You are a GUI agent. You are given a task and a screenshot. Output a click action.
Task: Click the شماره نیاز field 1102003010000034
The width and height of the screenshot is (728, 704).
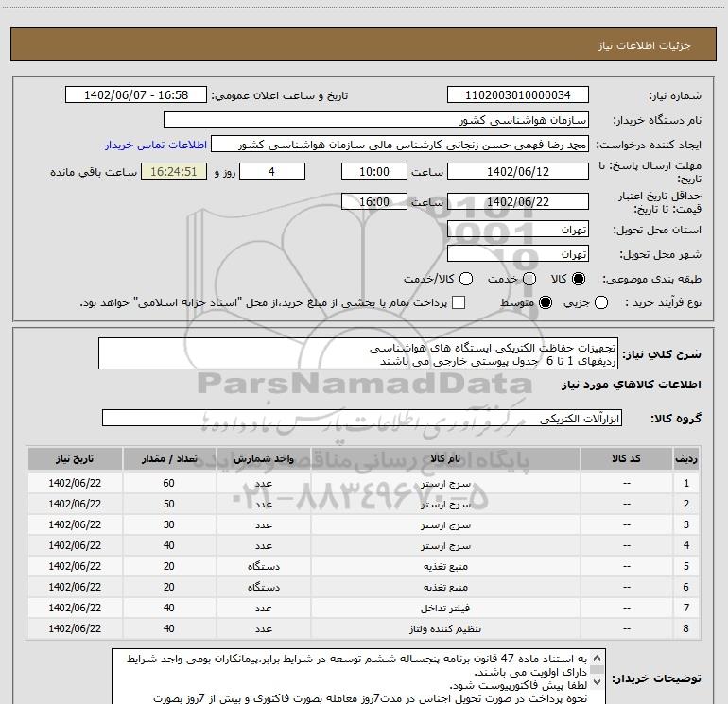[518, 95]
